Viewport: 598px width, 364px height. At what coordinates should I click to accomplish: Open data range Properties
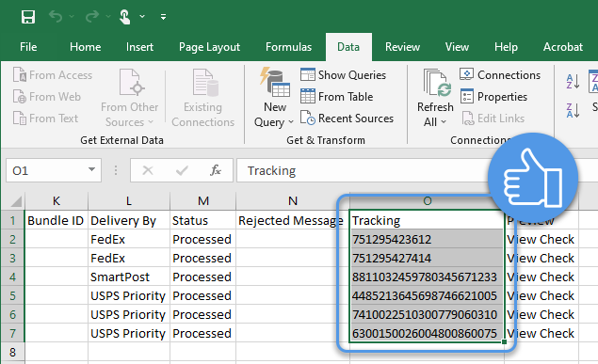coord(493,97)
